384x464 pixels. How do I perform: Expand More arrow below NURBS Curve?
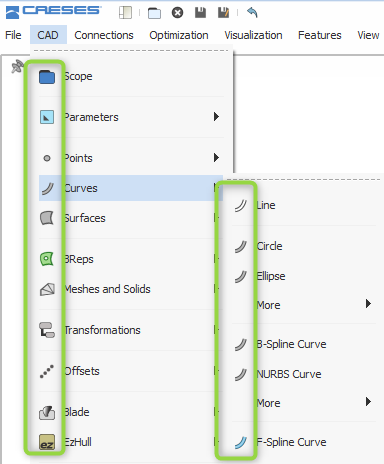[x=368, y=401]
